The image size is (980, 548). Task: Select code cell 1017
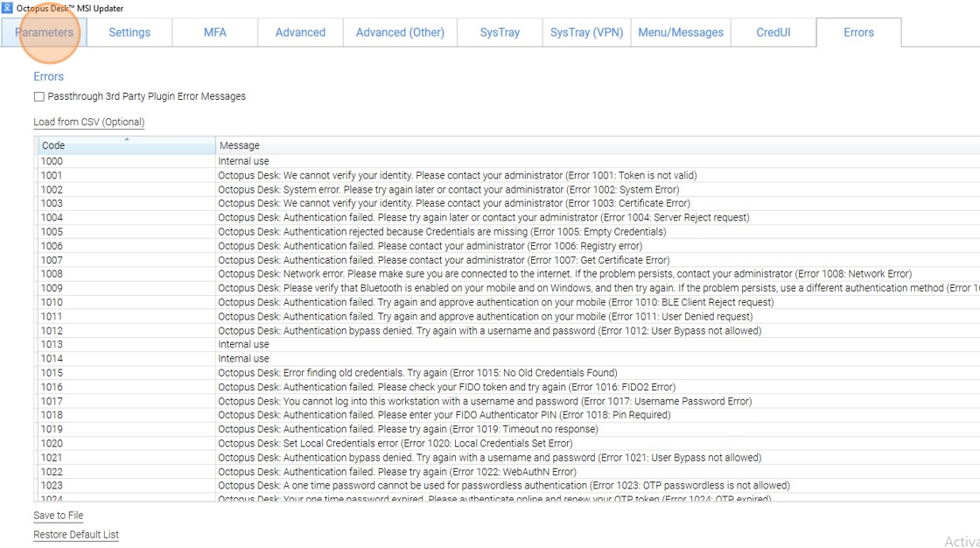(x=125, y=402)
